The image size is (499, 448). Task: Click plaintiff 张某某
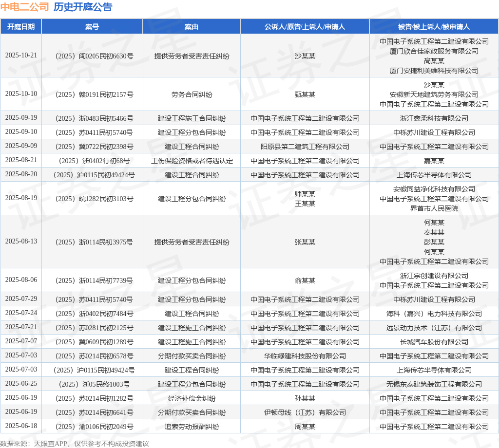(x=305, y=242)
